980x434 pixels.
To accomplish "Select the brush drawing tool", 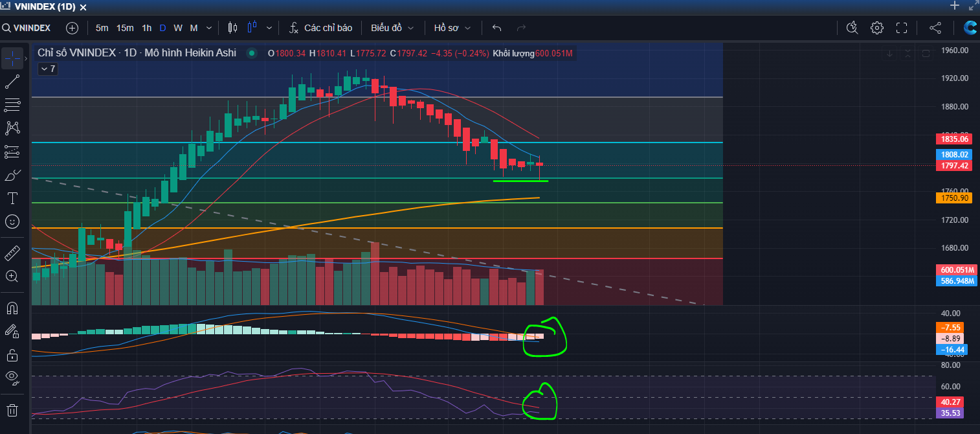I will click(x=12, y=175).
